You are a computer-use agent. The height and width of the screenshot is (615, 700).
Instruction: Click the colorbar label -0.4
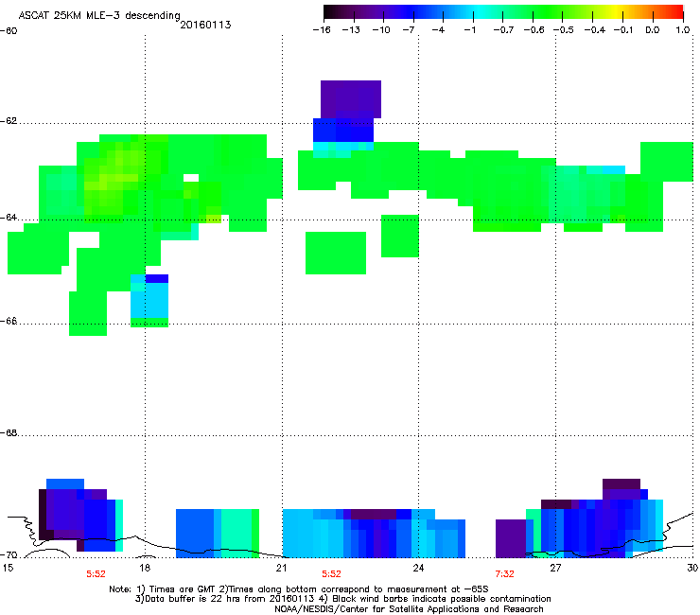[x=595, y=30]
